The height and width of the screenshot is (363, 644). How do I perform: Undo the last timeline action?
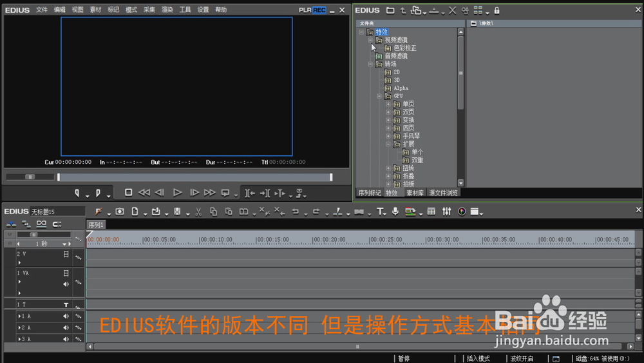[x=296, y=211]
